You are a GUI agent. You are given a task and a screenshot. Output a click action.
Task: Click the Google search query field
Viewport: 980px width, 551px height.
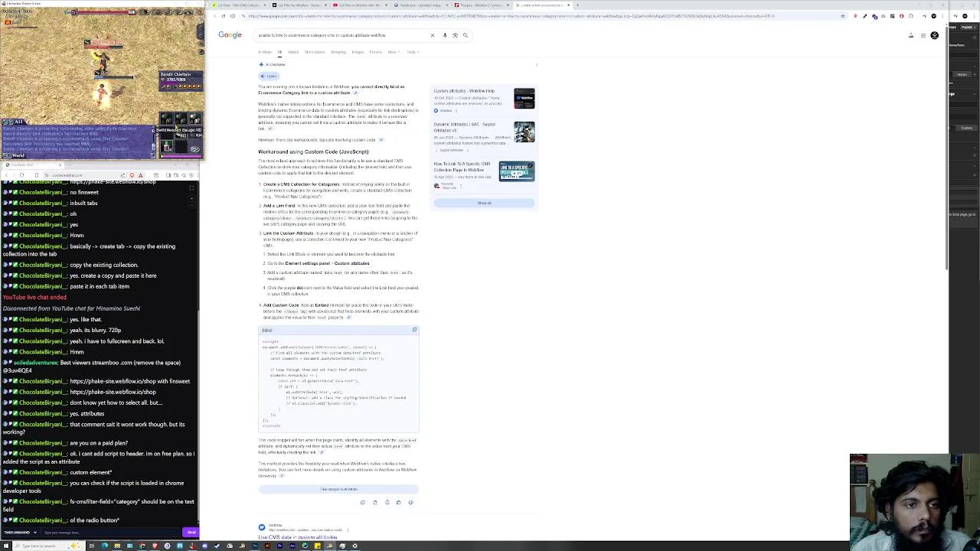tap(341, 35)
